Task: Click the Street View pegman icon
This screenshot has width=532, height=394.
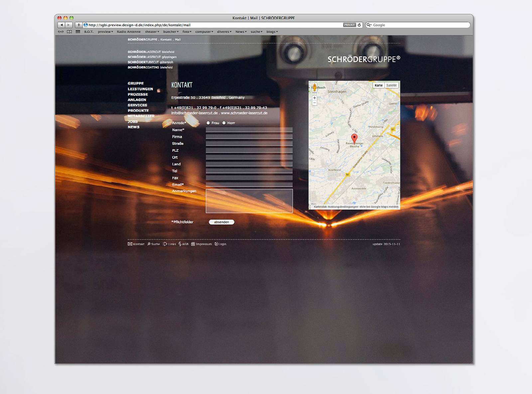Action: pos(315,88)
